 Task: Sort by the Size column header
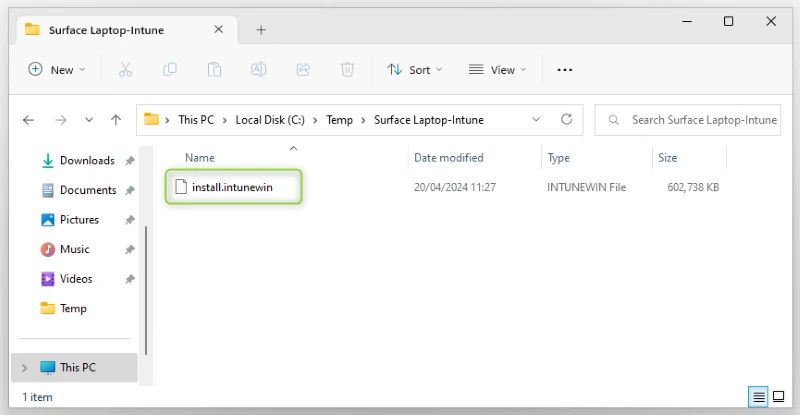point(667,158)
